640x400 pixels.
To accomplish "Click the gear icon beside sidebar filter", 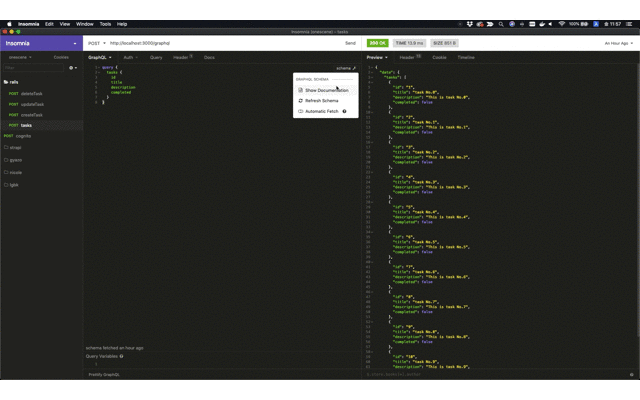I will 72,68.
